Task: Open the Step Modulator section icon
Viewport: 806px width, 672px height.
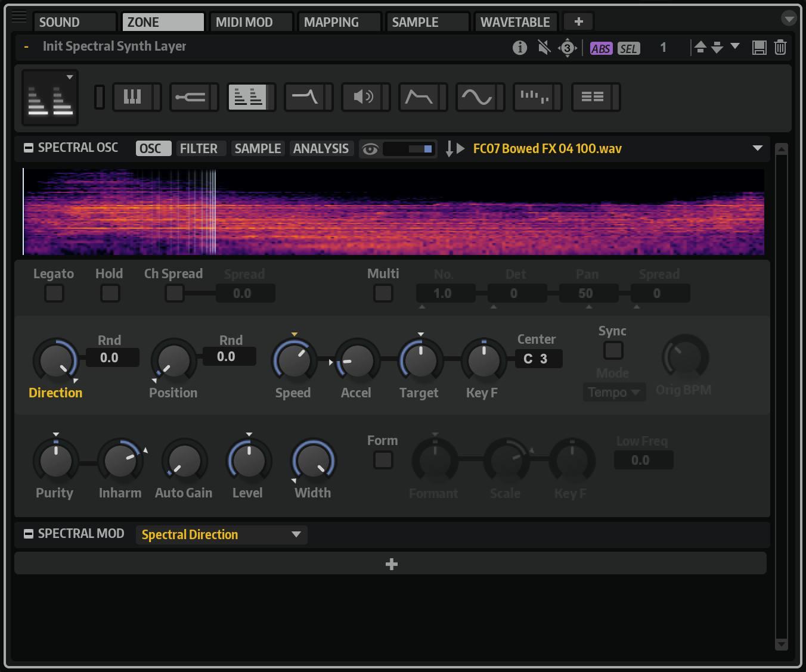Action: tap(534, 97)
